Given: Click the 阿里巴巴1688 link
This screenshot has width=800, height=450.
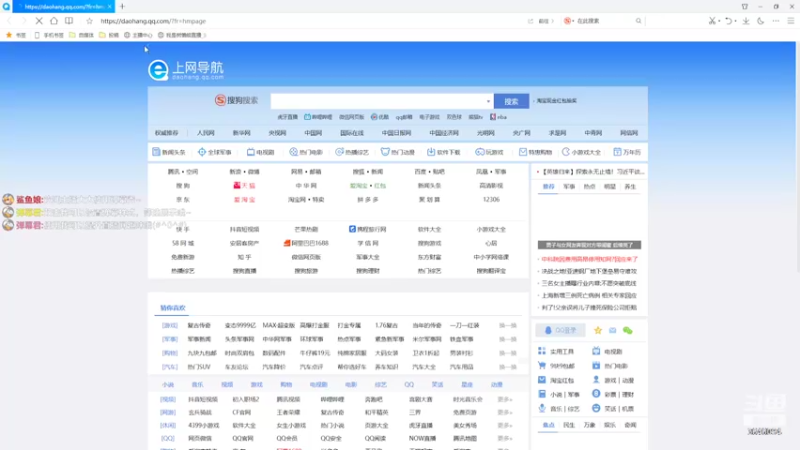Looking at the screenshot, I should 306,243.
